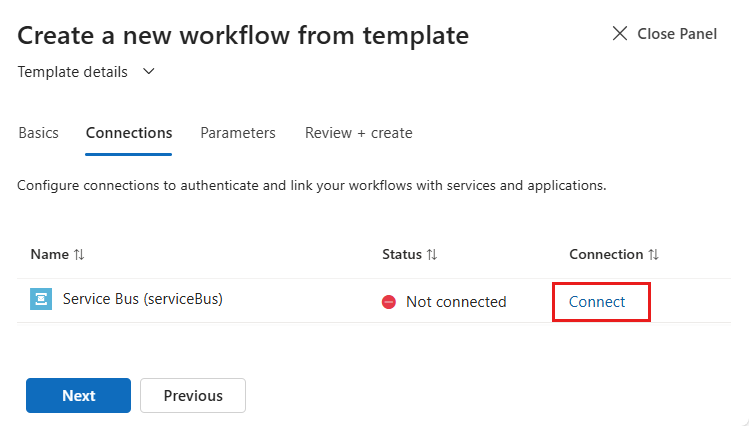This screenshot has width=749, height=426.
Task: Select the Service Bus (serviceBus) row name
Action: [x=142, y=299]
